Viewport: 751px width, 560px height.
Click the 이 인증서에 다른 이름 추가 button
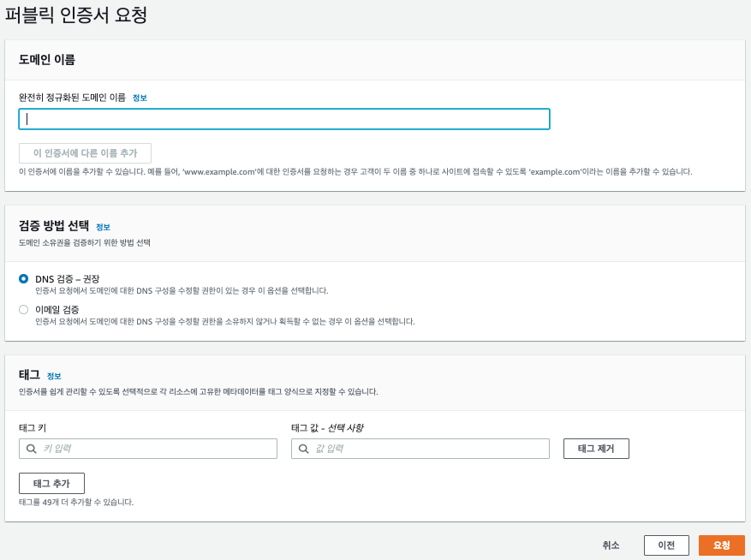(x=86, y=153)
